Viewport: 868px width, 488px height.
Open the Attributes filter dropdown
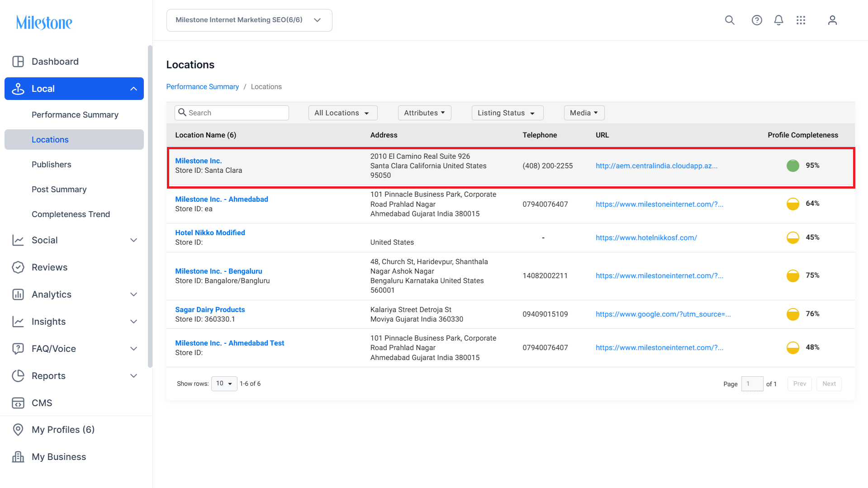pos(424,113)
